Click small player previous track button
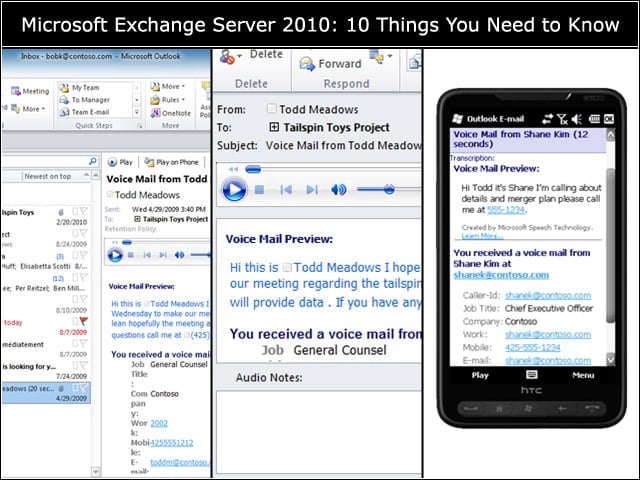This screenshot has height=480, width=640. (147, 255)
